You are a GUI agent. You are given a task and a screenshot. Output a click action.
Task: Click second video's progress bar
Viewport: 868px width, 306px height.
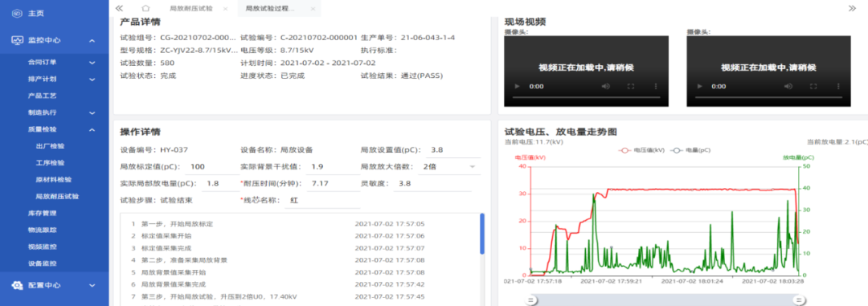coord(768,97)
